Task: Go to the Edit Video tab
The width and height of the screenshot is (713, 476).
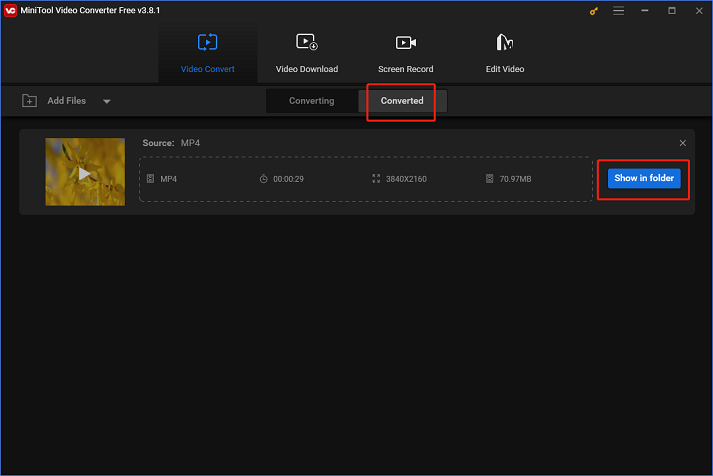Action: click(505, 53)
